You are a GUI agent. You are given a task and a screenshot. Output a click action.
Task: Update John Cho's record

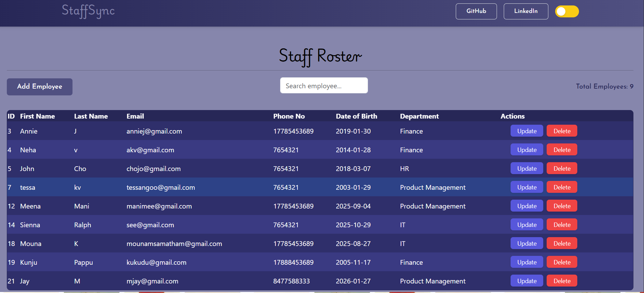pyautogui.click(x=527, y=169)
